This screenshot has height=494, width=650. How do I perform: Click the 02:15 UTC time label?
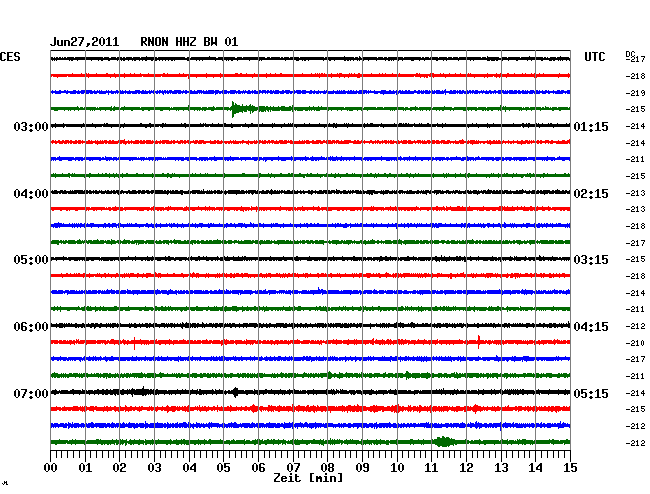coord(591,194)
